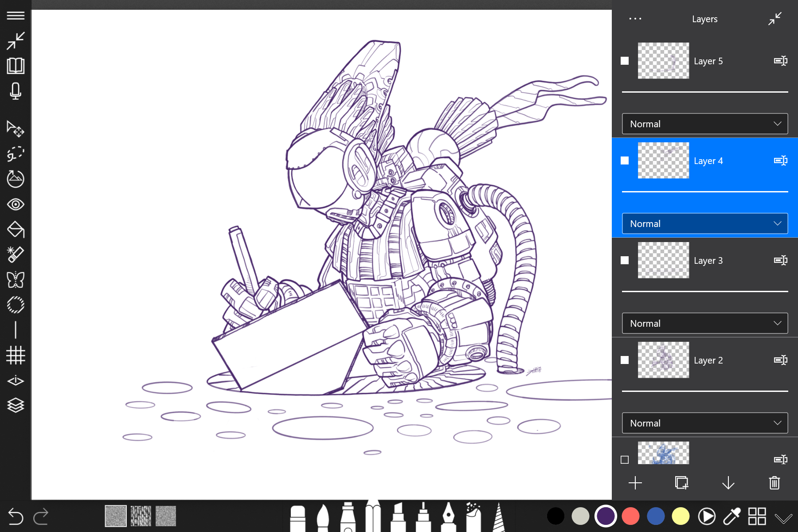This screenshot has width=798, height=532.
Task: Merge the layer down with the arrow icon
Action: [728, 483]
